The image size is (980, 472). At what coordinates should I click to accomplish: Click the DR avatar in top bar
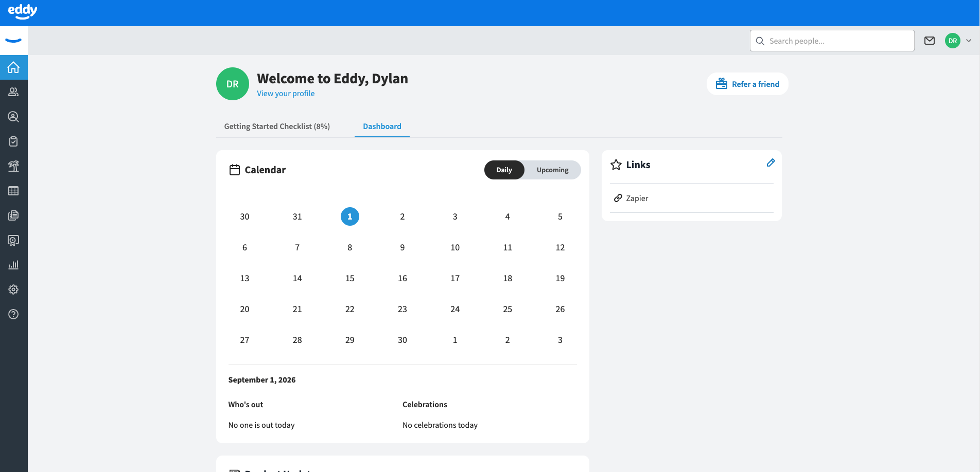tap(953, 41)
